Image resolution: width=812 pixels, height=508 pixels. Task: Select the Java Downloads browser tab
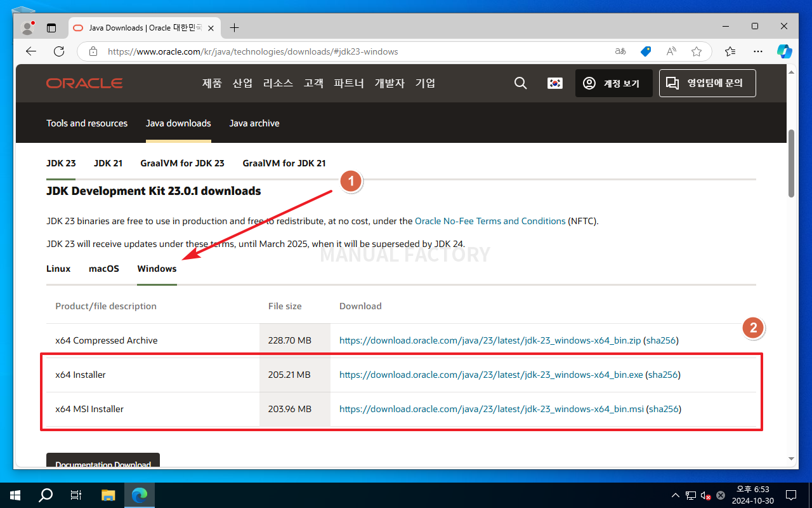[x=143, y=28]
